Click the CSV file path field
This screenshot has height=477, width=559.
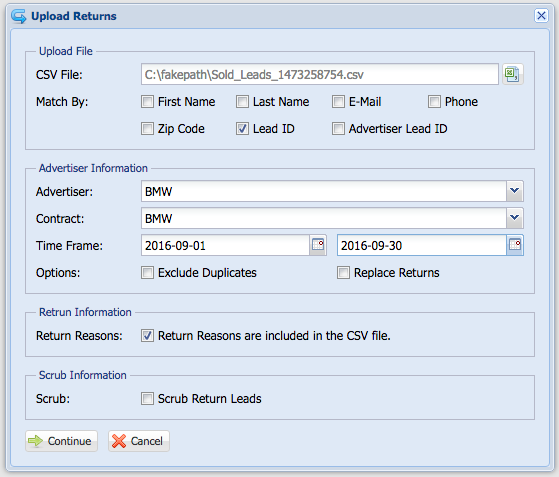pos(320,74)
